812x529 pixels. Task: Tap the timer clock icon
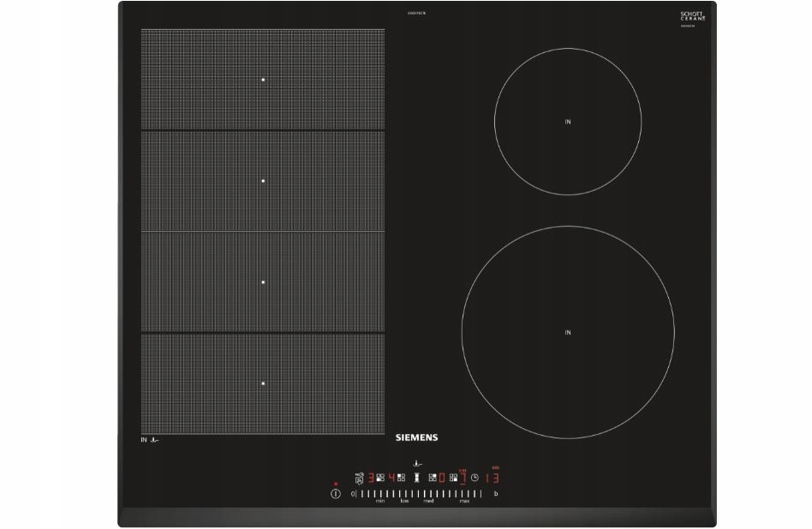[x=475, y=478]
